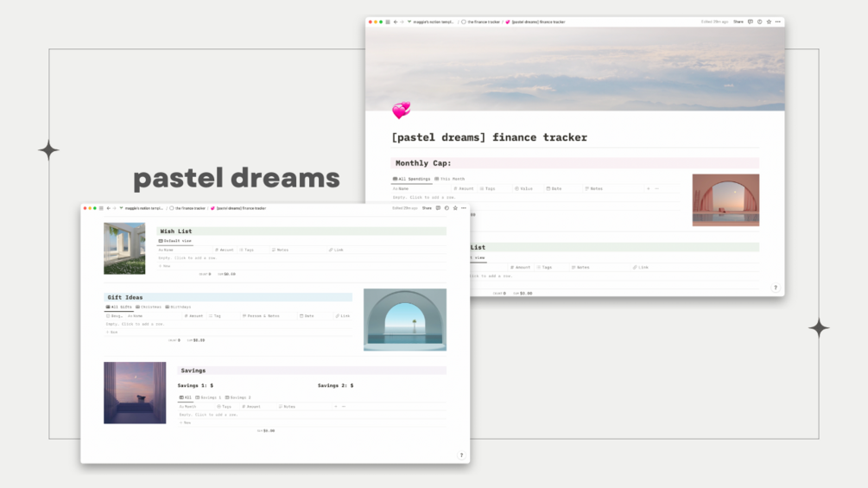
Task: Click the forward arrow in the bottom-left window
Action: coord(115,208)
